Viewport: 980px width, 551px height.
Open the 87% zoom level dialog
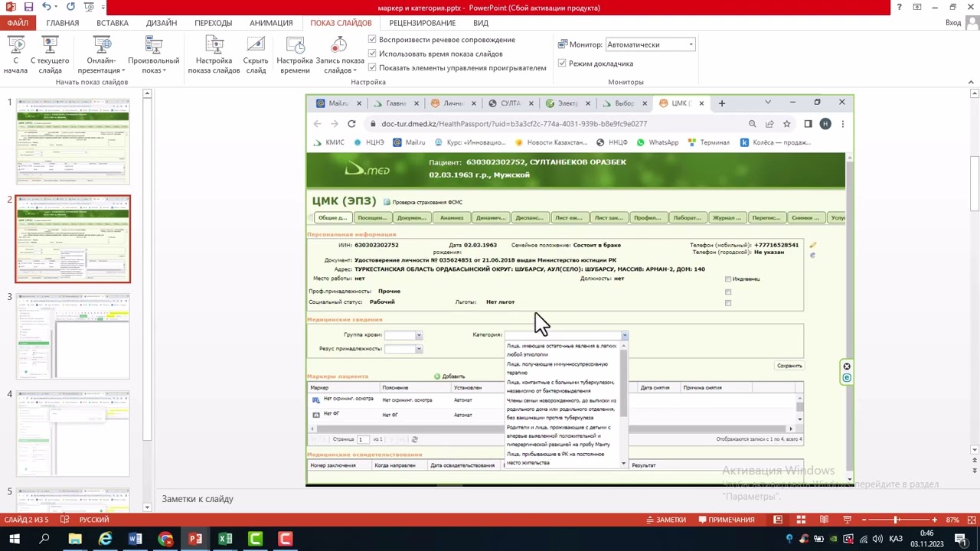(x=952, y=520)
